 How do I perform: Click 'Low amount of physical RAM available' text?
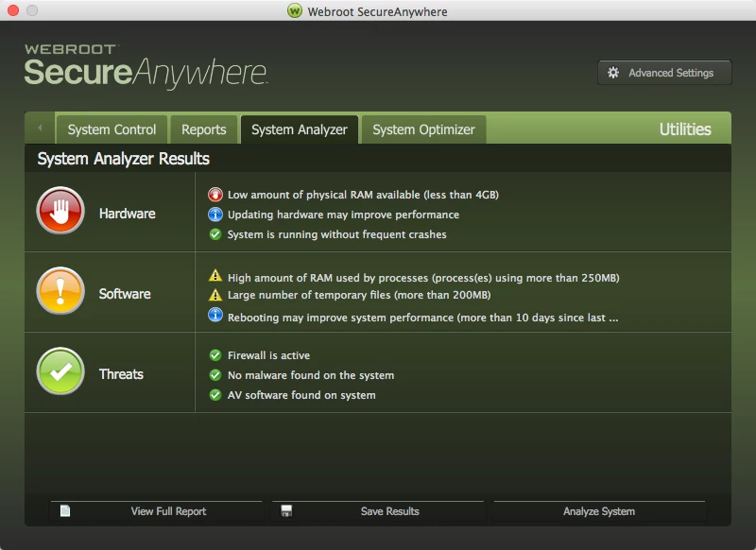click(x=363, y=195)
